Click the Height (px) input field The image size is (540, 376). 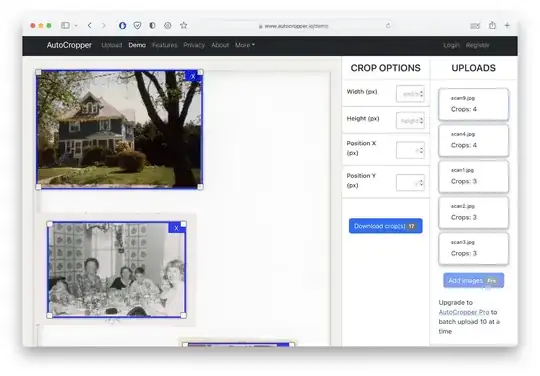(x=410, y=121)
